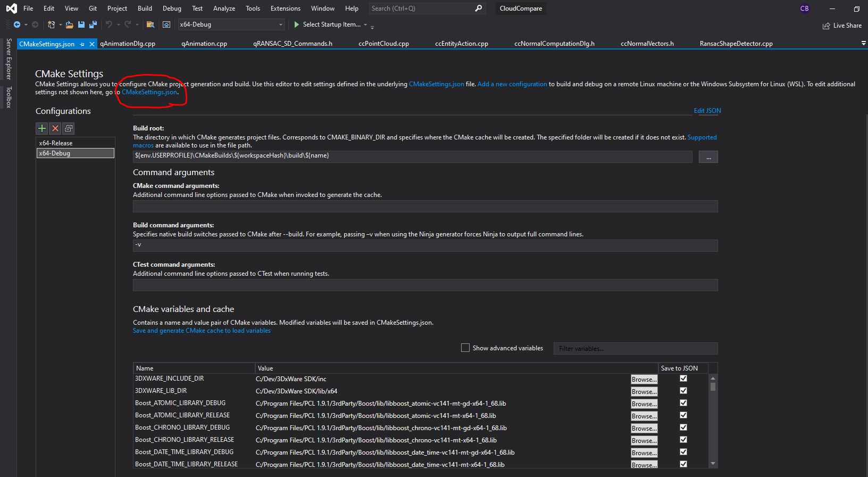Image resolution: width=868 pixels, height=477 pixels.
Task: Click the Visual Studio logo icon
Action: (11, 9)
